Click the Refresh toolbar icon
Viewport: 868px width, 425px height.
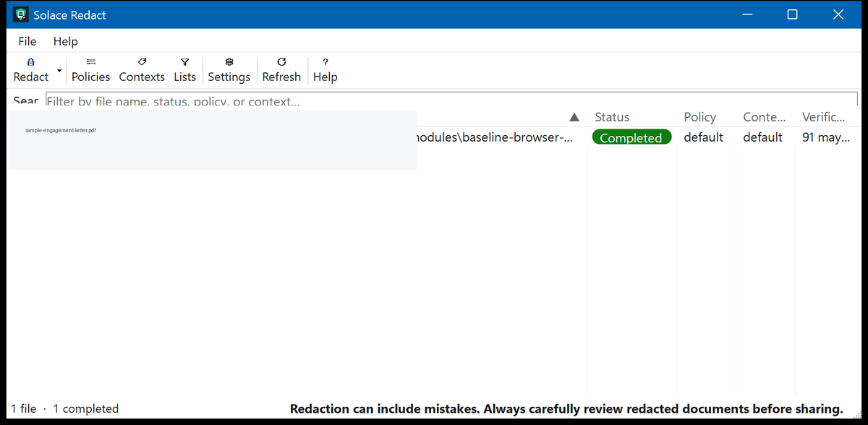(x=281, y=63)
